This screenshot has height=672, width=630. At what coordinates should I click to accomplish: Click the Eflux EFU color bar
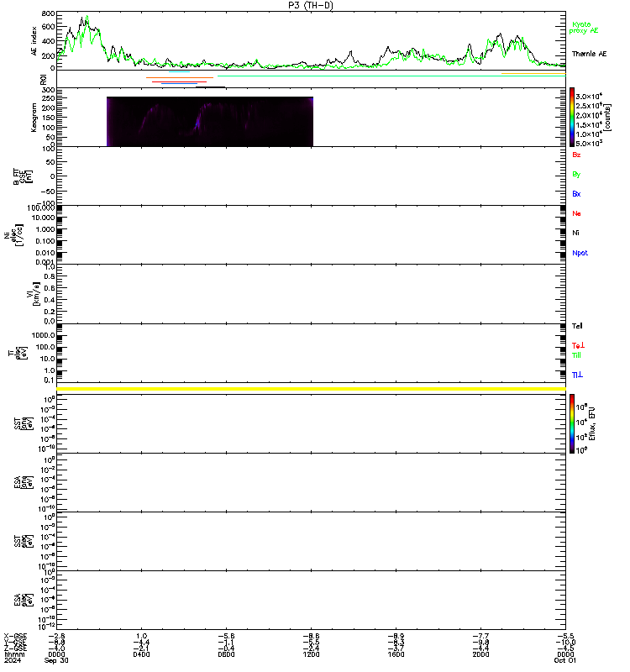pos(572,423)
